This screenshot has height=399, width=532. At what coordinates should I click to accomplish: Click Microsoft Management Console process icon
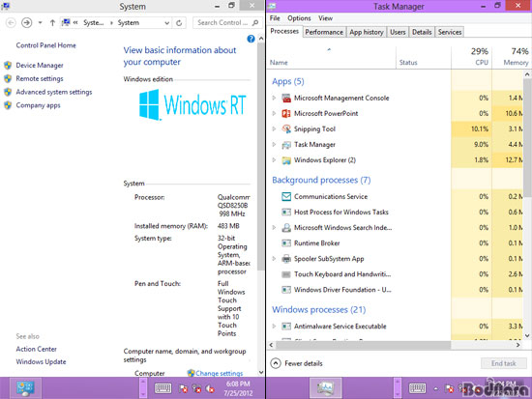[x=286, y=98]
